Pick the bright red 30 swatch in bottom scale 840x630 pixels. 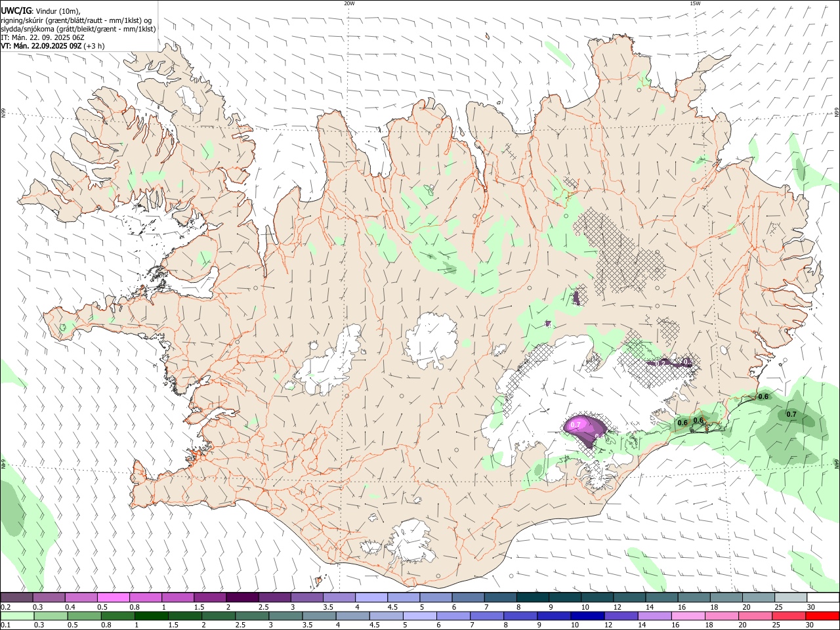pyautogui.click(x=823, y=616)
